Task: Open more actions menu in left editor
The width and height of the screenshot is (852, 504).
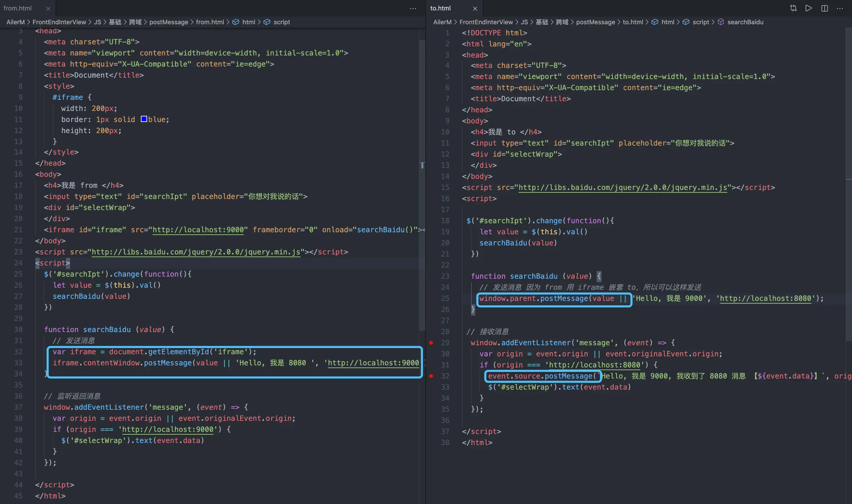Action: point(413,8)
